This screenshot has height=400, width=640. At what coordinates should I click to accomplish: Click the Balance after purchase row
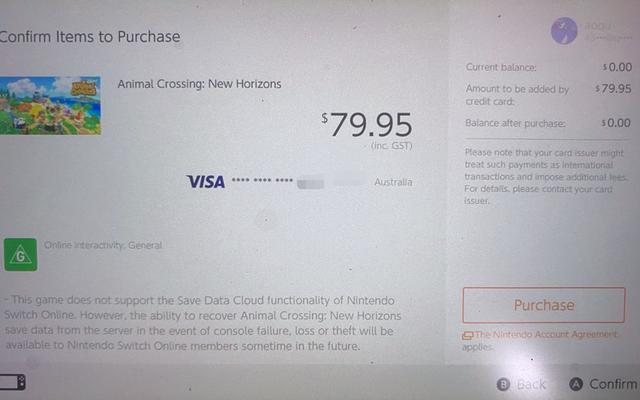click(548, 122)
